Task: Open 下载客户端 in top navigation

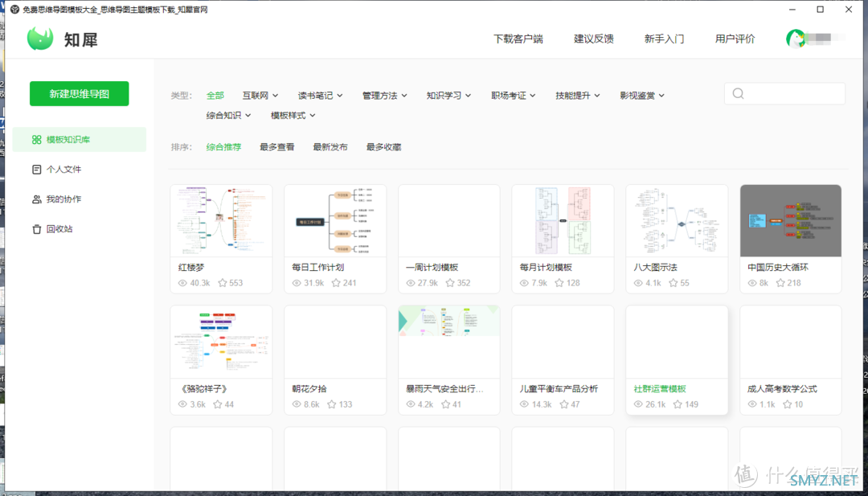Action: coord(518,39)
